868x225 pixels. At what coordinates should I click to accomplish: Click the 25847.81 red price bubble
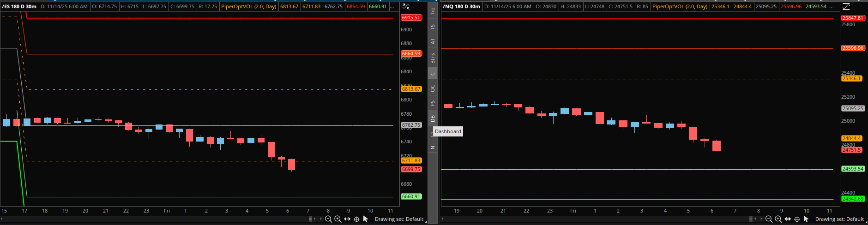point(853,18)
